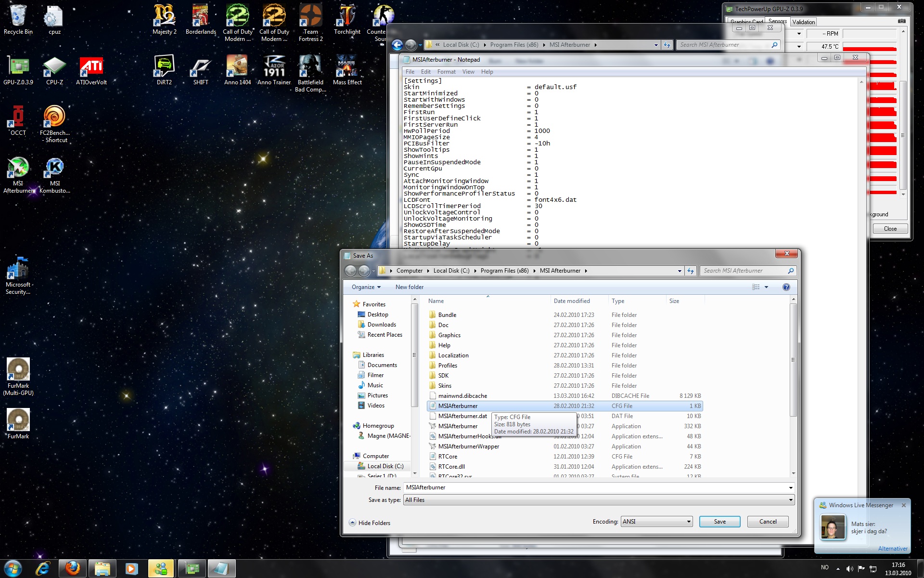Open Notepad File menu

[x=410, y=72]
